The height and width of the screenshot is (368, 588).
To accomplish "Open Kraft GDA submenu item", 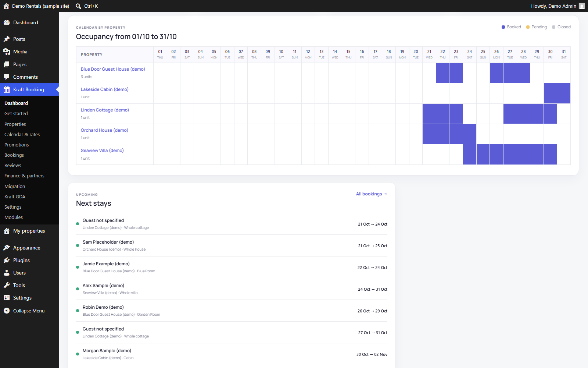I will [15, 197].
